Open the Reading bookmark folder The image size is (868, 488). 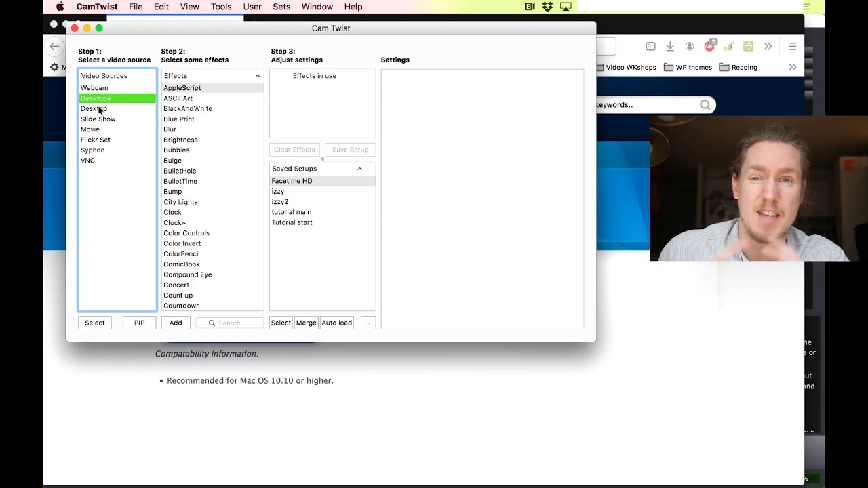point(738,68)
